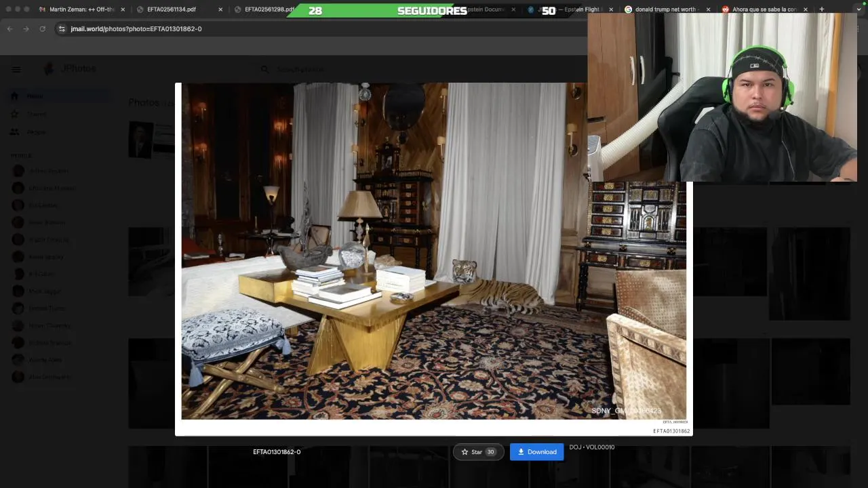Reload the current page

[42, 29]
